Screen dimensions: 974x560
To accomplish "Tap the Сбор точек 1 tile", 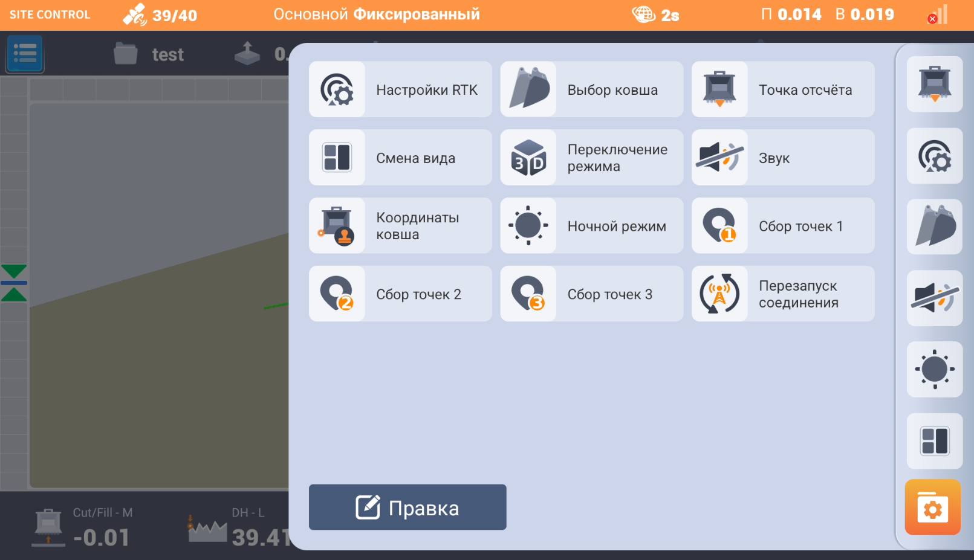I will click(x=782, y=226).
